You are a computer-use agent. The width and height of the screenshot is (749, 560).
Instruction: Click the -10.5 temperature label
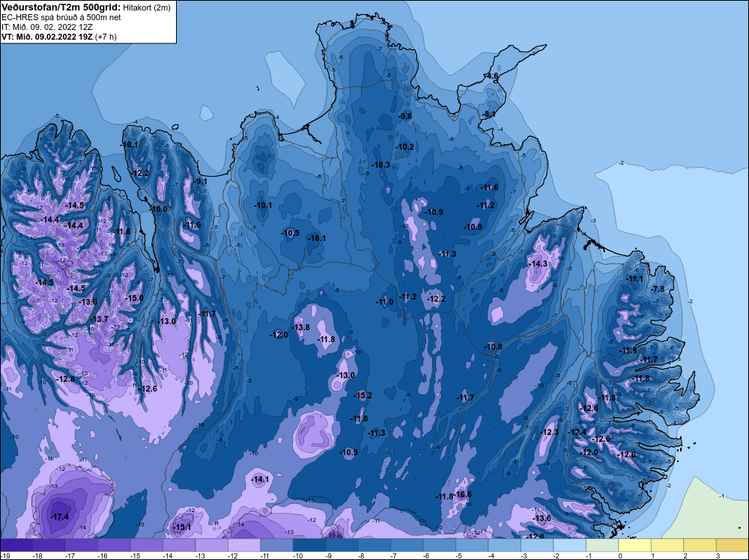click(290, 233)
